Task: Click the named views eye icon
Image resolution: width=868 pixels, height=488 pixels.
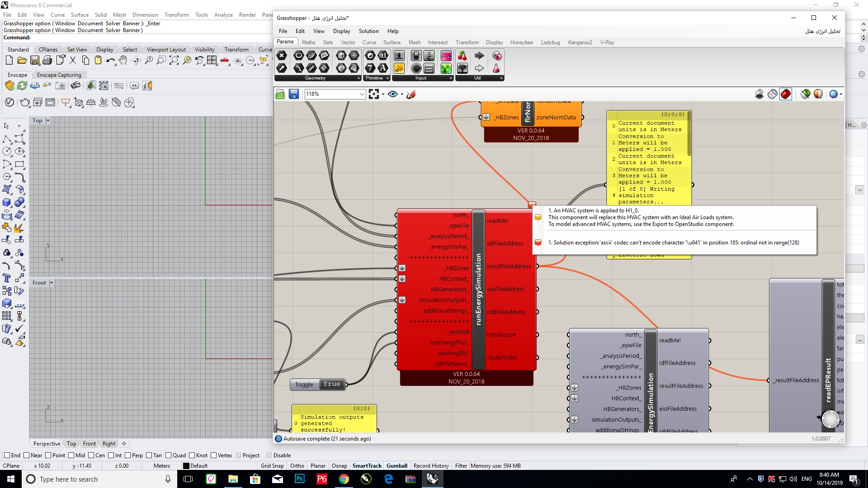Action: point(393,94)
